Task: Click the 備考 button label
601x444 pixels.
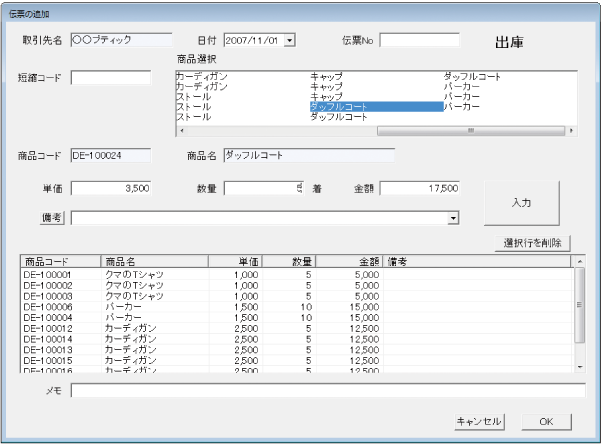Action: 51,217
